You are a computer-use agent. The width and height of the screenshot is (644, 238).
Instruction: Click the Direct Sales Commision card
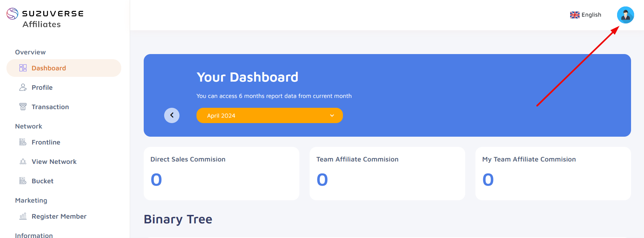pyautogui.click(x=221, y=173)
